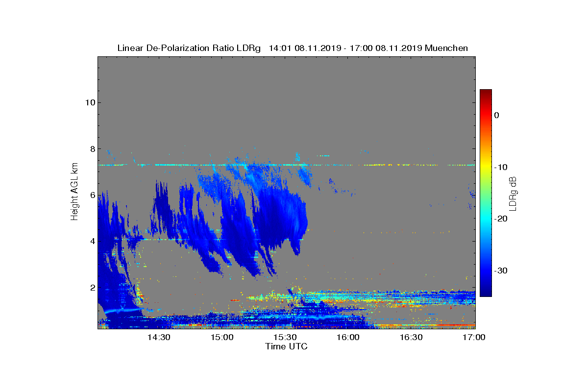The height and width of the screenshot is (392, 588).
Task: Click the height tick label 6
Action: point(92,195)
